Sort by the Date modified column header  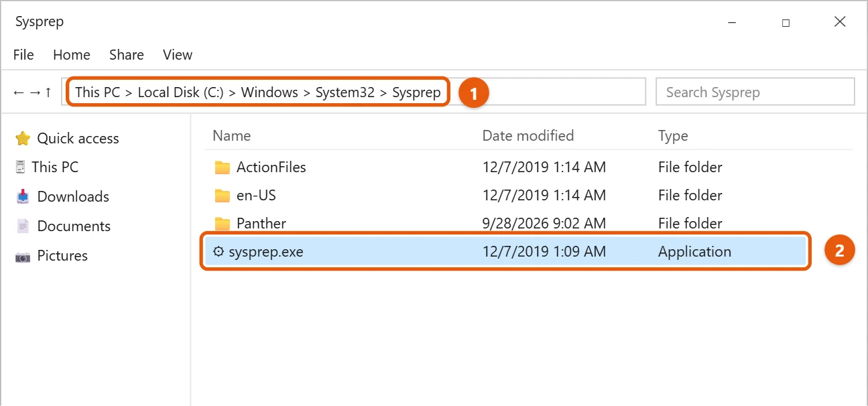click(528, 135)
